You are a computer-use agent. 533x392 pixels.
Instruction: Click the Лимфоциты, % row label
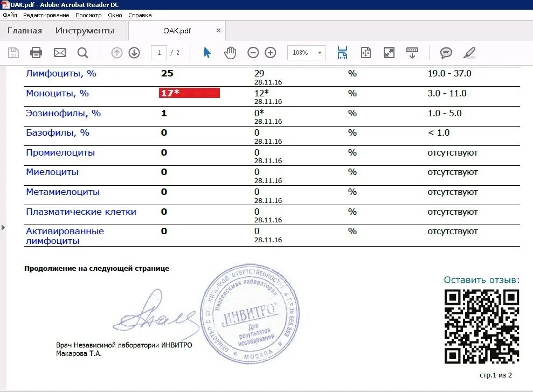[61, 73]
